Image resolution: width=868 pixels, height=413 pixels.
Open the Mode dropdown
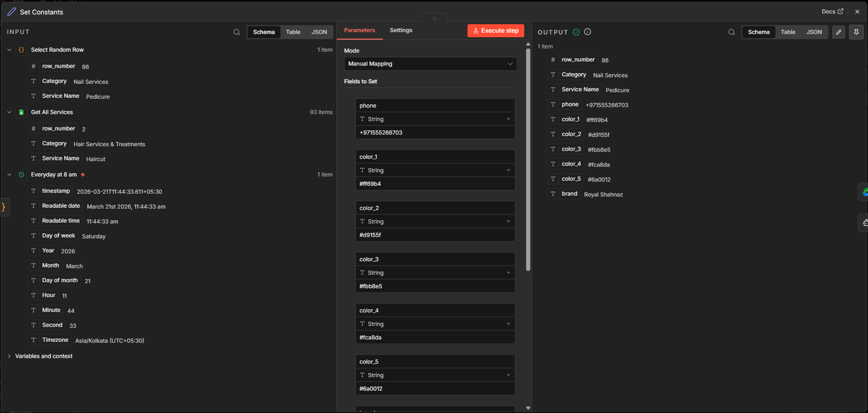430,64
